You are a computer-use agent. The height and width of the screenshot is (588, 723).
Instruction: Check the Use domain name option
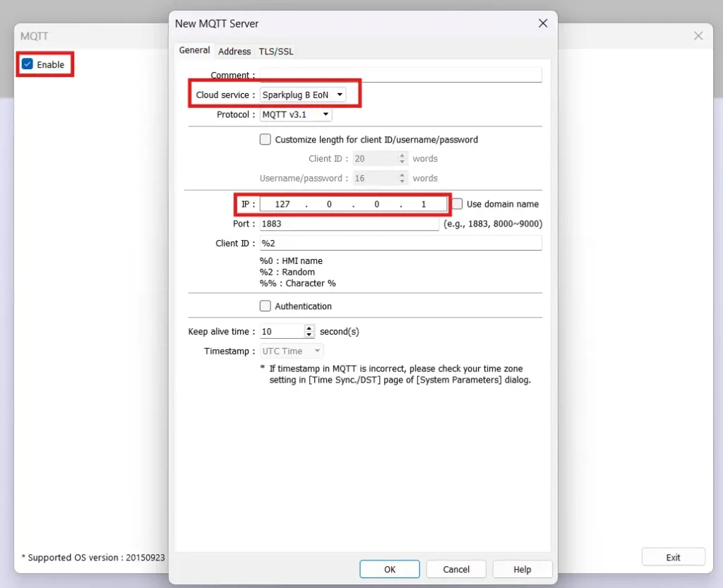click(x=458, y=204)
